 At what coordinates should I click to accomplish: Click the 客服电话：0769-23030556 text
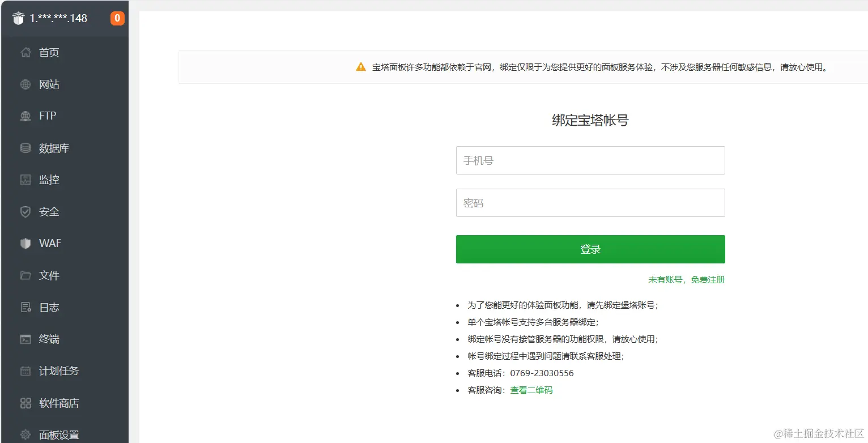[x=521, y=373]
